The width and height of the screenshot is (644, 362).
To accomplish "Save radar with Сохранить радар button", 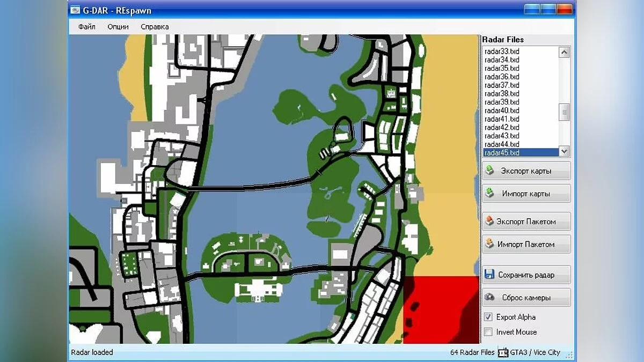I will pos(526,275).
